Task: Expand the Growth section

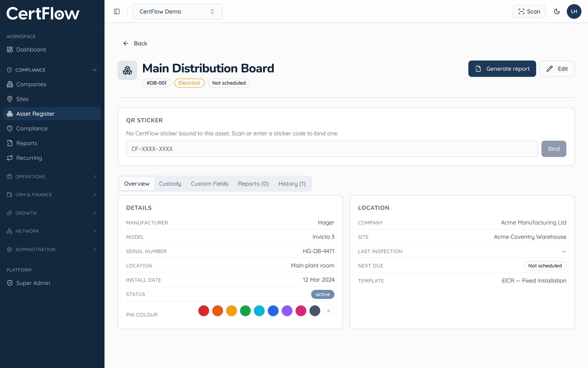Action: [52, 213]
